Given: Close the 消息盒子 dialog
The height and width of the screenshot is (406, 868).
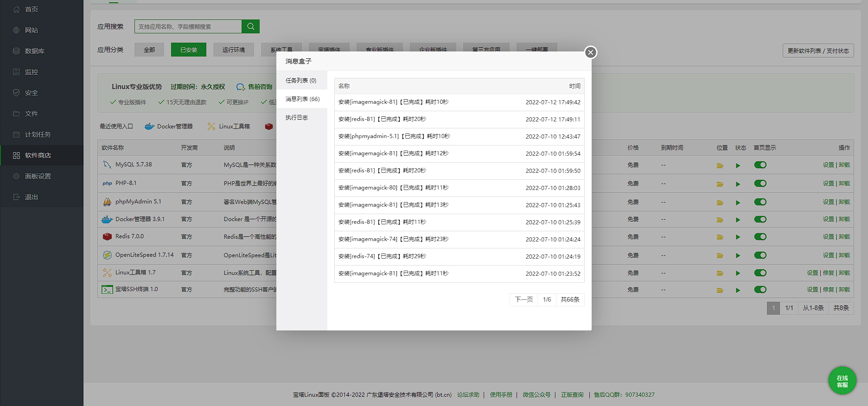Looking at the screenshot, I should (x=590, y=52).
